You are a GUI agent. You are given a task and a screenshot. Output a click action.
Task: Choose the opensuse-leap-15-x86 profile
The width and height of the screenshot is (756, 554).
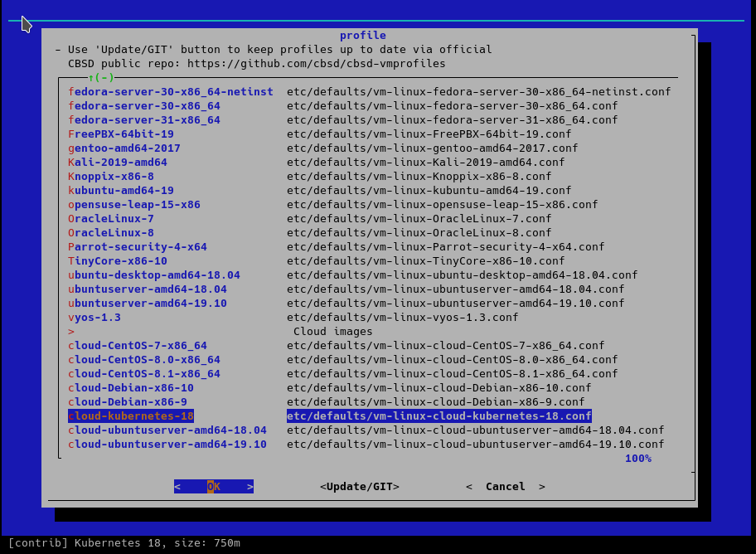point(134,204)
